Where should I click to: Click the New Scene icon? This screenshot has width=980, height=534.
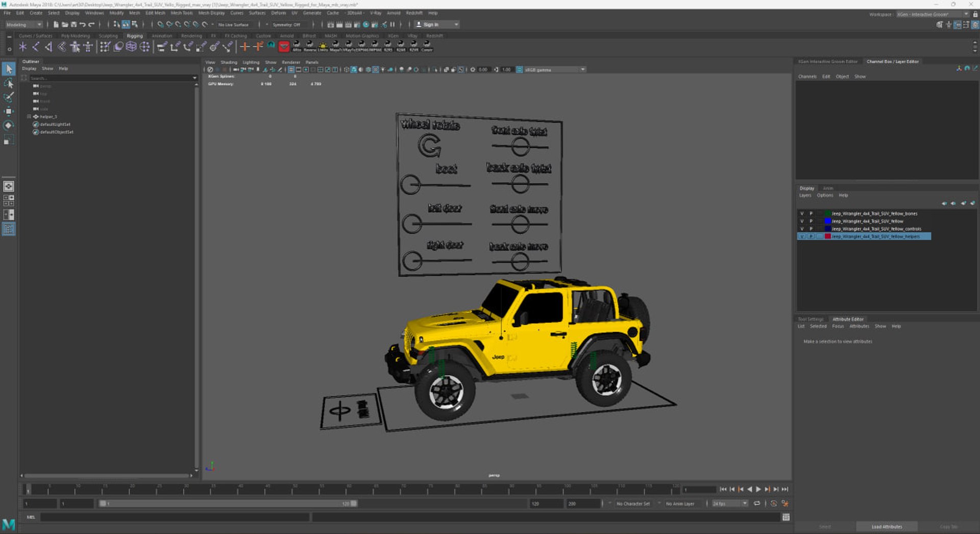[x=56, y=25]
